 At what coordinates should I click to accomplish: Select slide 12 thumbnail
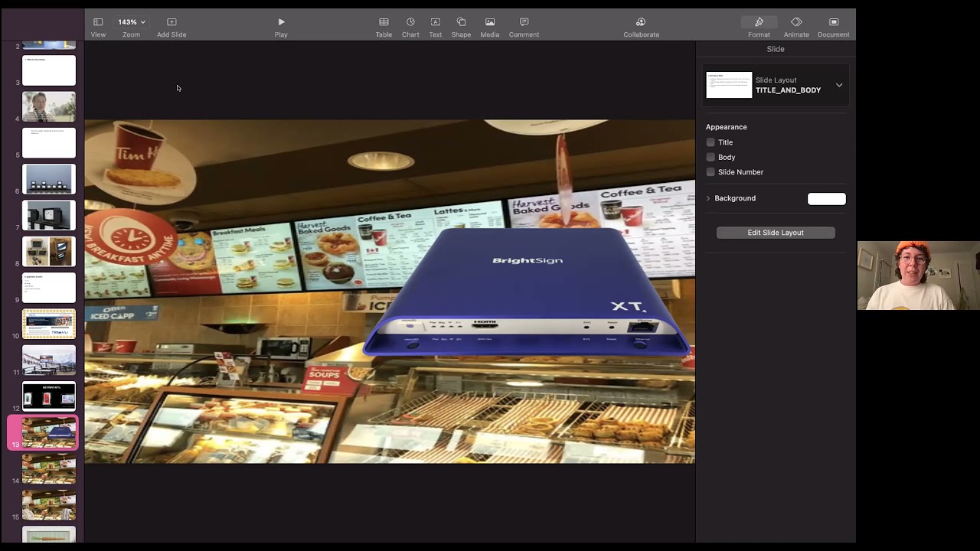tap(49, 396)
